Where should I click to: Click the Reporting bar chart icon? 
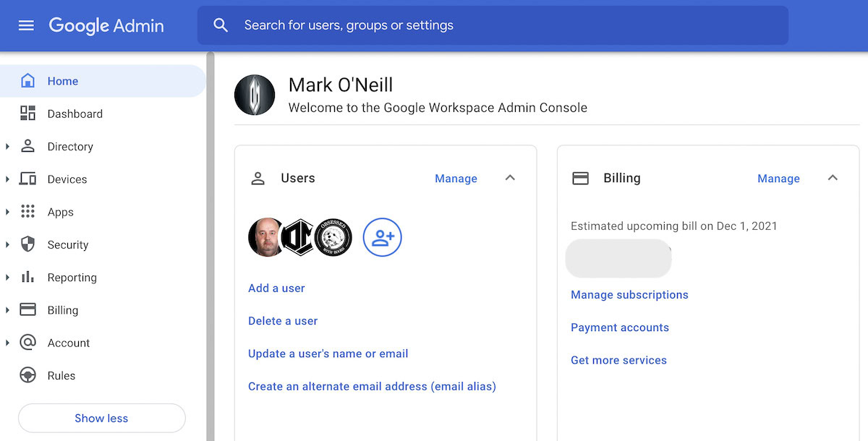tap(27, 277)
